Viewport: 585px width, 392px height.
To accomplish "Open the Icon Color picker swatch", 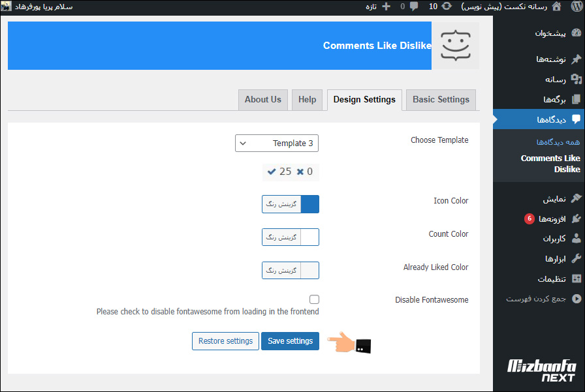I will [x=309, y=204].
